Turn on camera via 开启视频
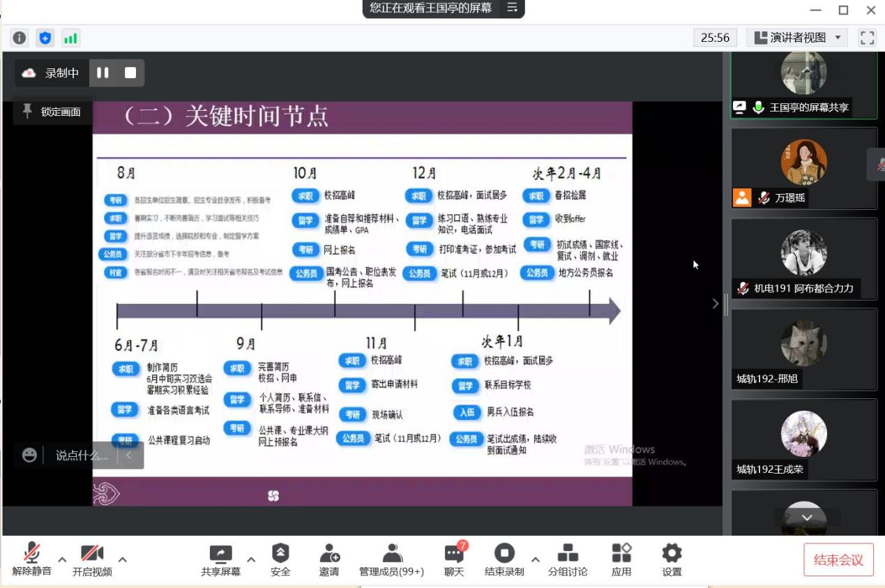 point(92,560)
